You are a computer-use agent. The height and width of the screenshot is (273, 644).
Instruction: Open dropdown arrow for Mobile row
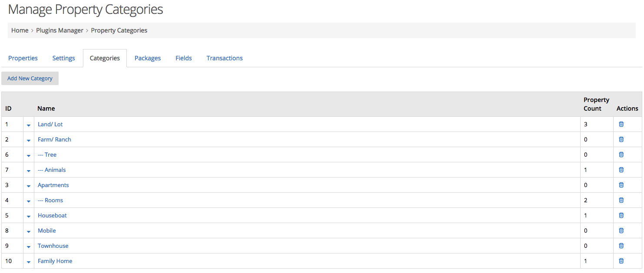[29, 231]
